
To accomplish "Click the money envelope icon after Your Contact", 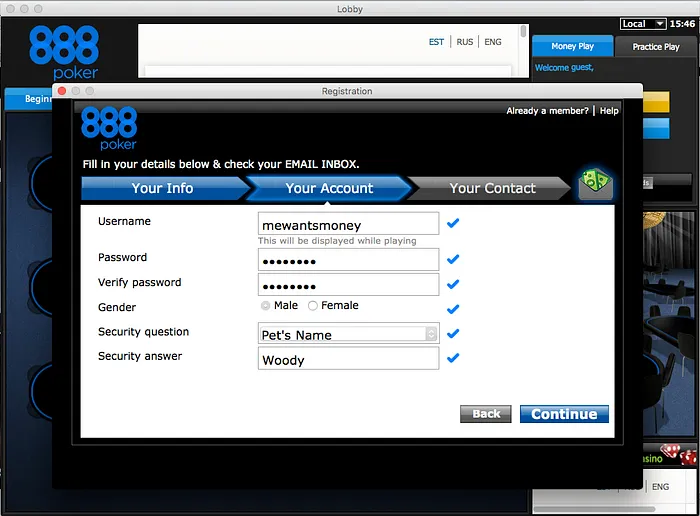I will (596, 184).
